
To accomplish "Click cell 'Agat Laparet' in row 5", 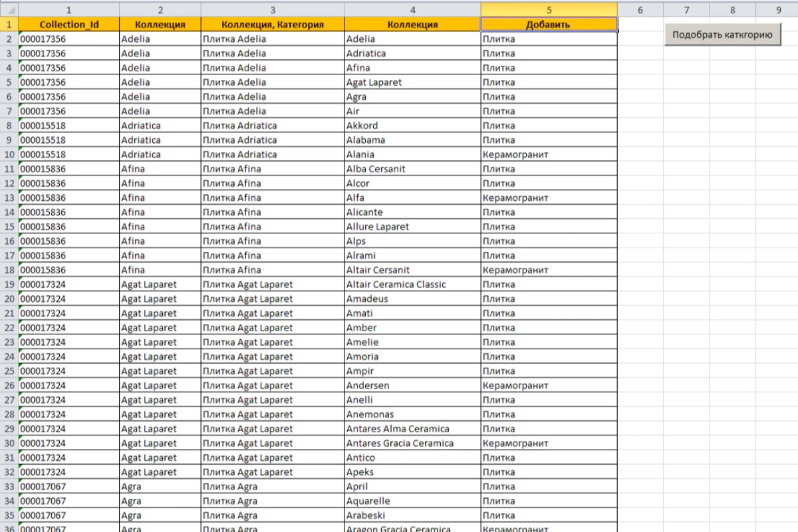I will click(413, 82).
